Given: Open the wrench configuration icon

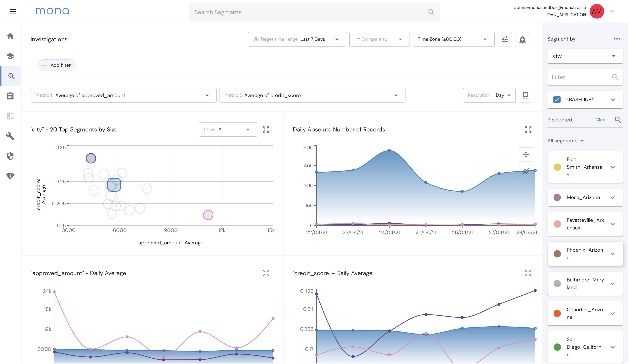Looking at the screenshot, I should [10, 136].
